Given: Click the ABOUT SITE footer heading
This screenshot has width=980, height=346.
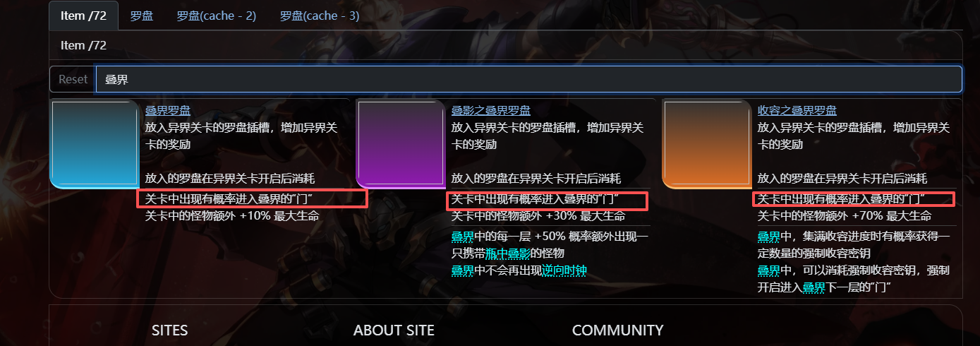Looking at the screenshot, I should (x=394, y=330).
